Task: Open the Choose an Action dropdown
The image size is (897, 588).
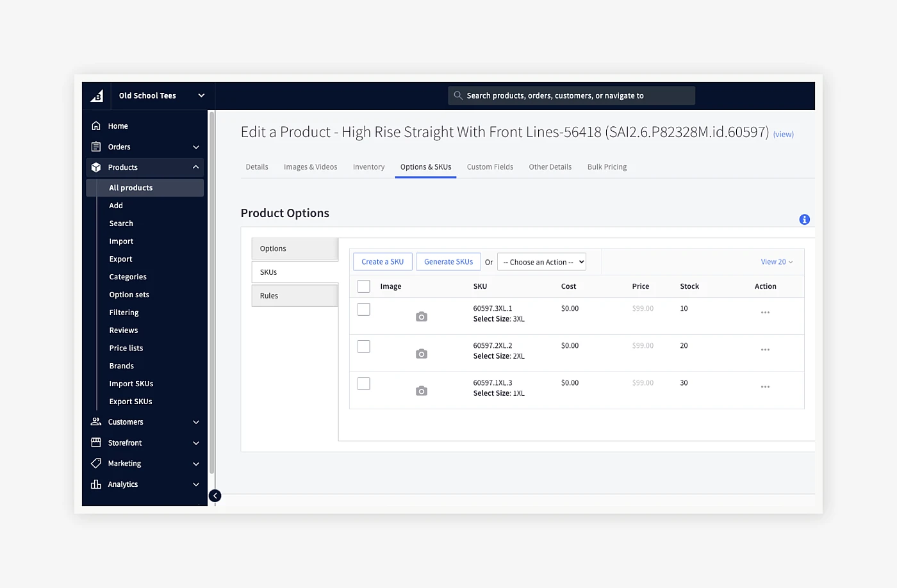Action: click(541, 262)
